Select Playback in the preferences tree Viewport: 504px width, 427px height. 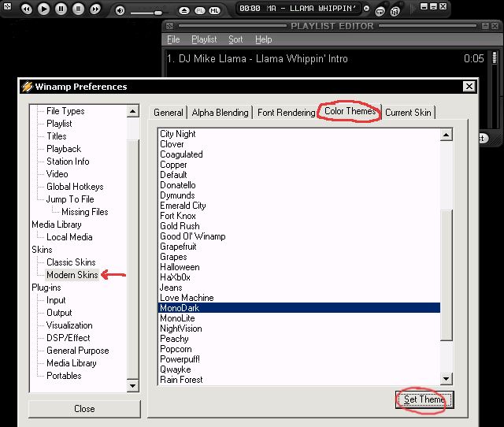coord(64,149)
